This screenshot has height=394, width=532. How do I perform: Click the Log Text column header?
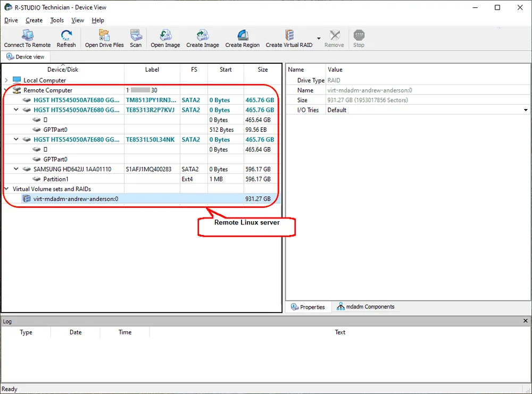340,332
